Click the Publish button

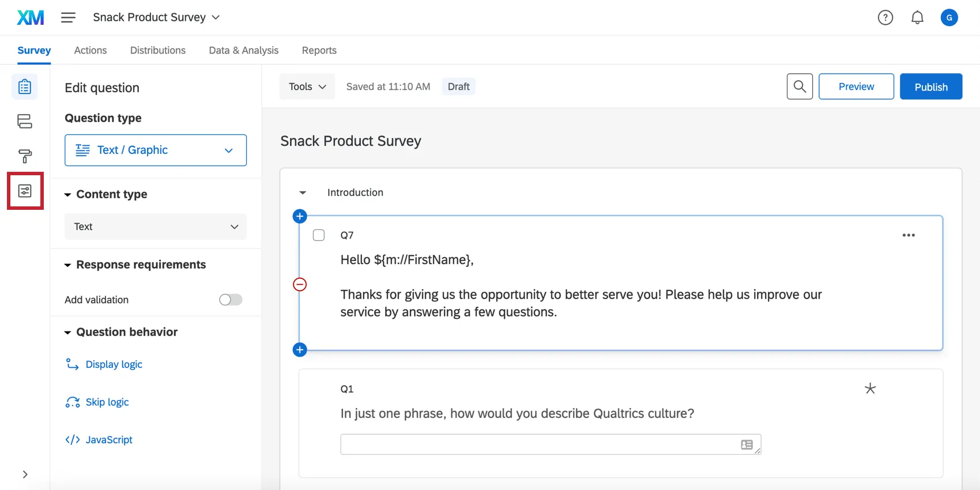click(x=930, y=86)
